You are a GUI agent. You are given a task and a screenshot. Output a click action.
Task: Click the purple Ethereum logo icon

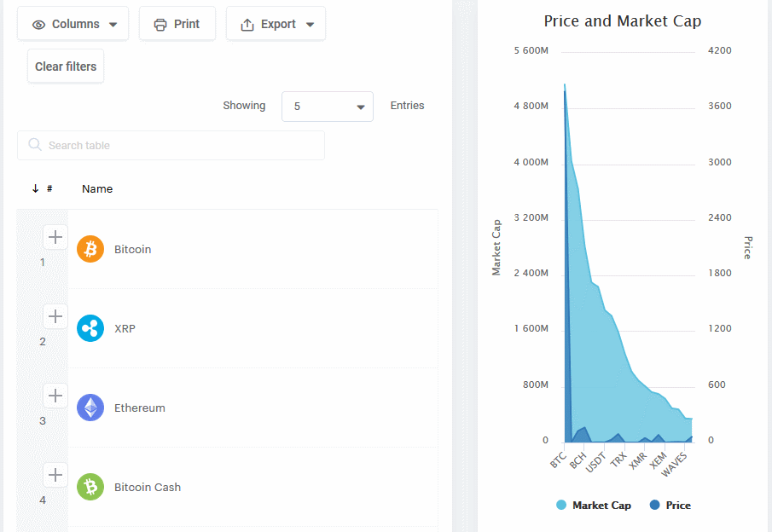pos(90,408)
